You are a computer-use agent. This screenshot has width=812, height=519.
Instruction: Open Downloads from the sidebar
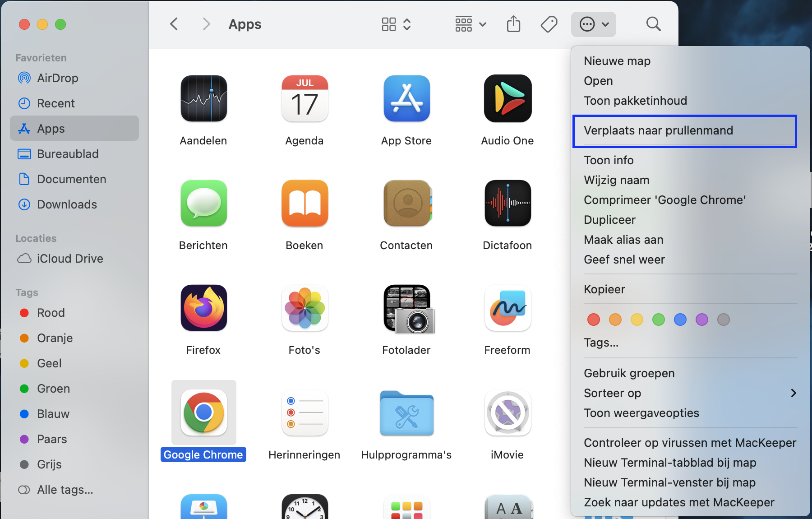(x=67, y=204)
